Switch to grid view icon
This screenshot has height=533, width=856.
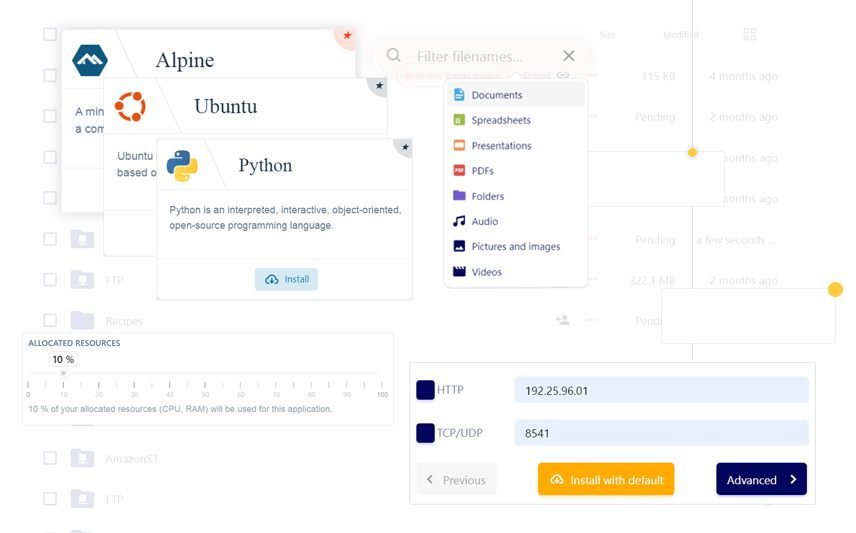(x=750, y=35)
